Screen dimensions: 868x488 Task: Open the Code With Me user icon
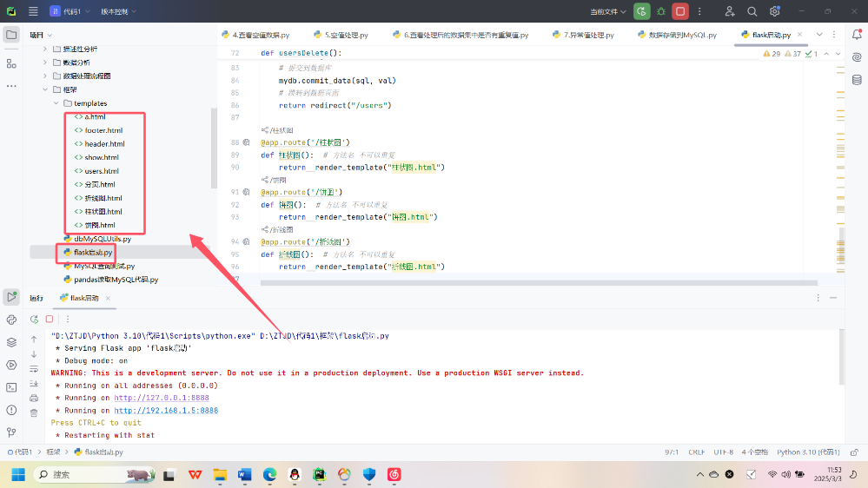[730, 11]
